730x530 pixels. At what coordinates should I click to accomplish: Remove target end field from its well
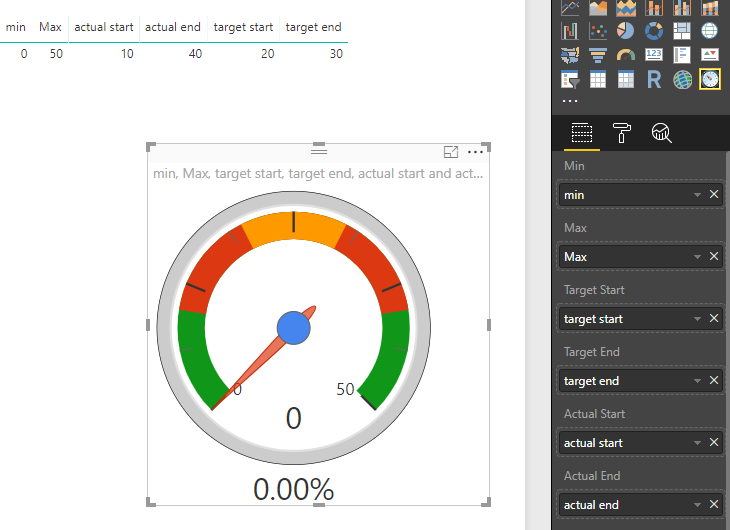[714, 380]
